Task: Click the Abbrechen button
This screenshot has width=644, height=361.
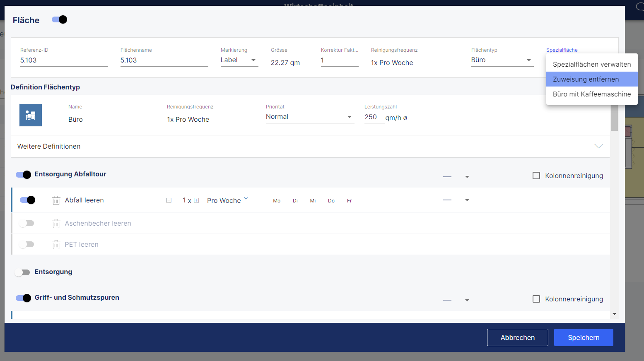Action: pyautogui.click(x=518, y=337)
